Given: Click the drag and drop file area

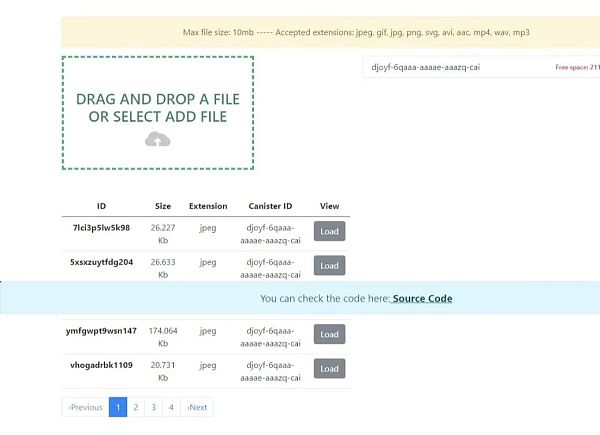Looking at the screenshot, I should point(157,112).
